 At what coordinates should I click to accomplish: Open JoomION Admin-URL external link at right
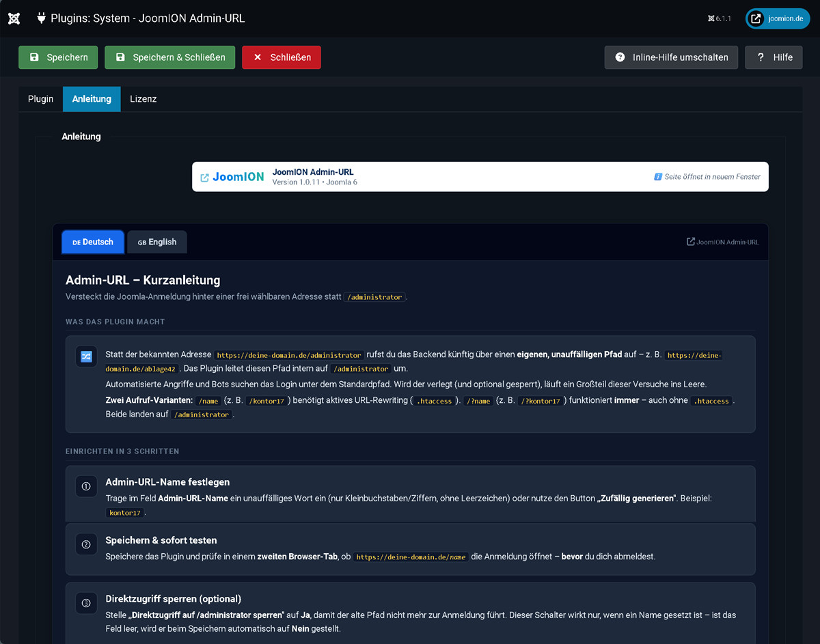[x=722, y=242]
